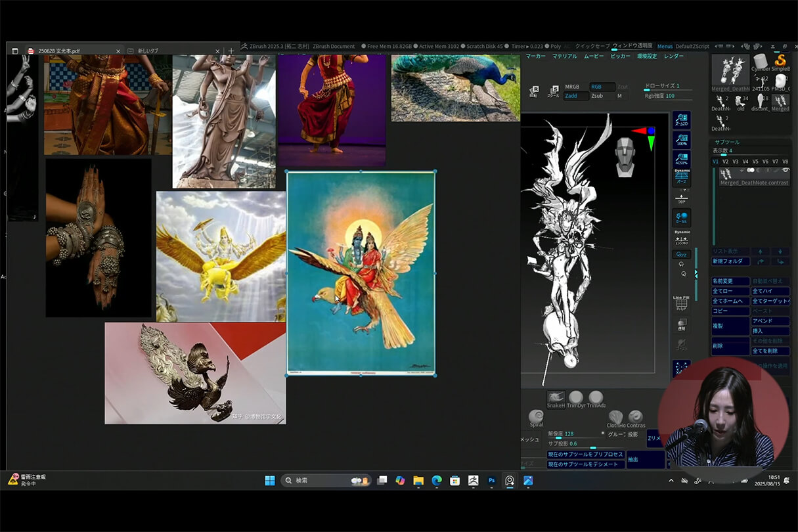Viewport: 798px width, 532px height.
Task: Open the マテリアル menu
Action: (x=564, y=56)
